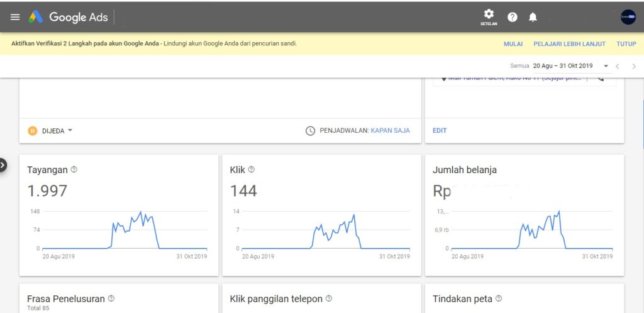
Task: Open the date range dropdown
Action: pos(571,65)
